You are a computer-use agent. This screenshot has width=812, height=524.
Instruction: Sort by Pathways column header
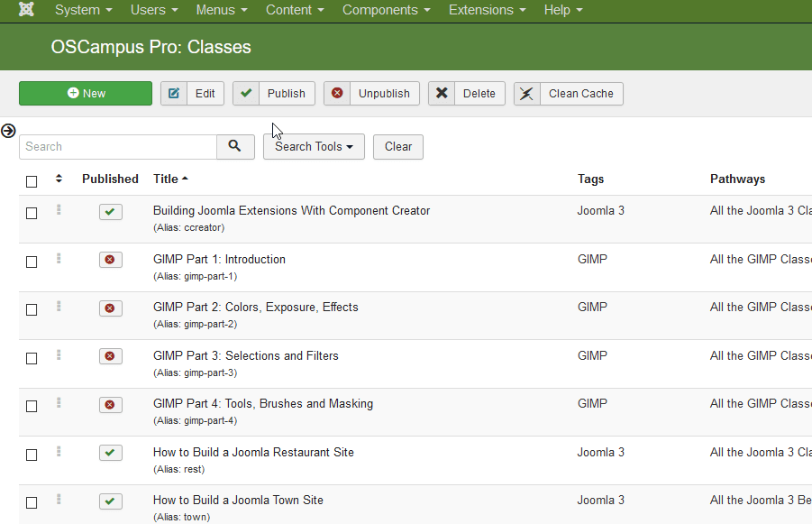(737, 179)
